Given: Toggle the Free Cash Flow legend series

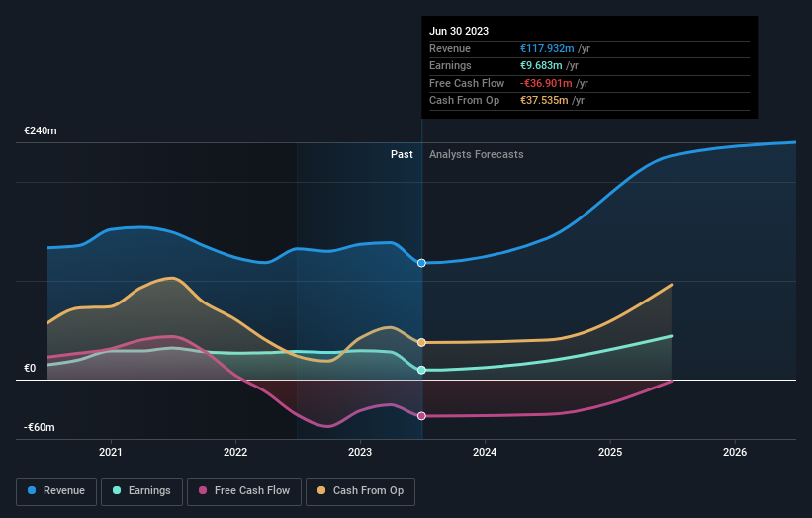Looking at the screenshot, I should point(244,491).
